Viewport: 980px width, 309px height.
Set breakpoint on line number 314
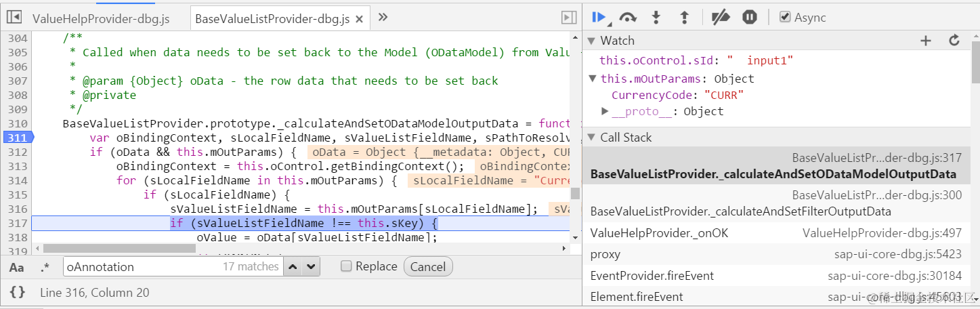[18, 181]
